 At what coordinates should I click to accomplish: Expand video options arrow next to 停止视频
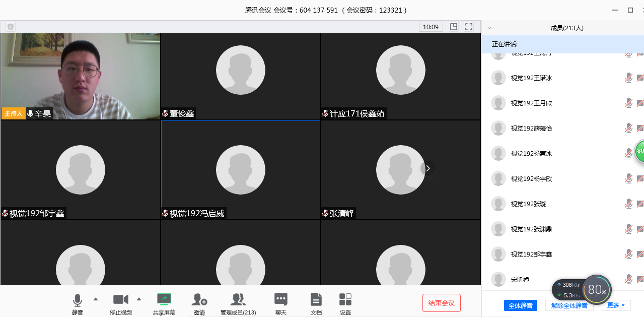click(139, 299)
